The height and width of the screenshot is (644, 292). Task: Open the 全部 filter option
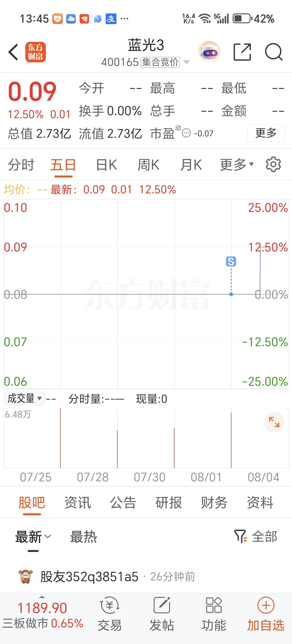(256, 537)
